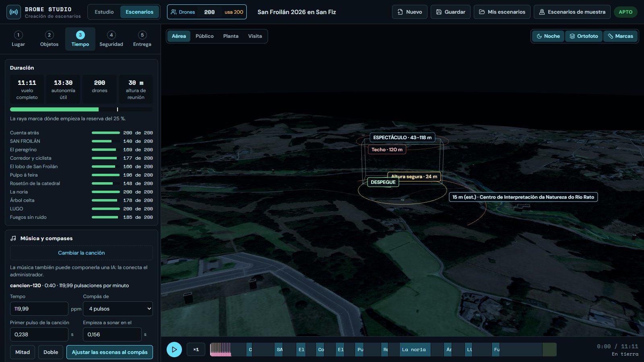Start playback with the play button
644x362 pixels.
(x=174, y=350)
